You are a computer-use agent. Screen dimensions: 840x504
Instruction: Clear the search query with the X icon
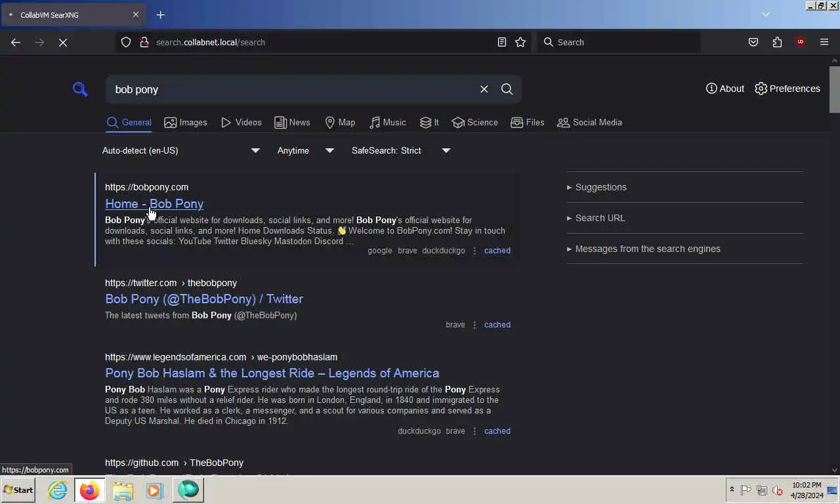click(x=484, y=89)
